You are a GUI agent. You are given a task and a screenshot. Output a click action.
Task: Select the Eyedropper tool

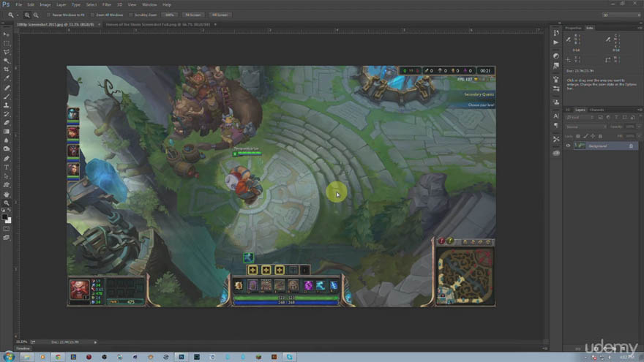click(x=6, y=78)
